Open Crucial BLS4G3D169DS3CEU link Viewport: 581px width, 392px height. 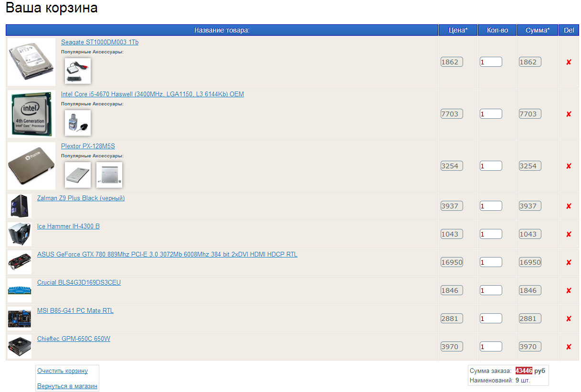coord(79,283)
